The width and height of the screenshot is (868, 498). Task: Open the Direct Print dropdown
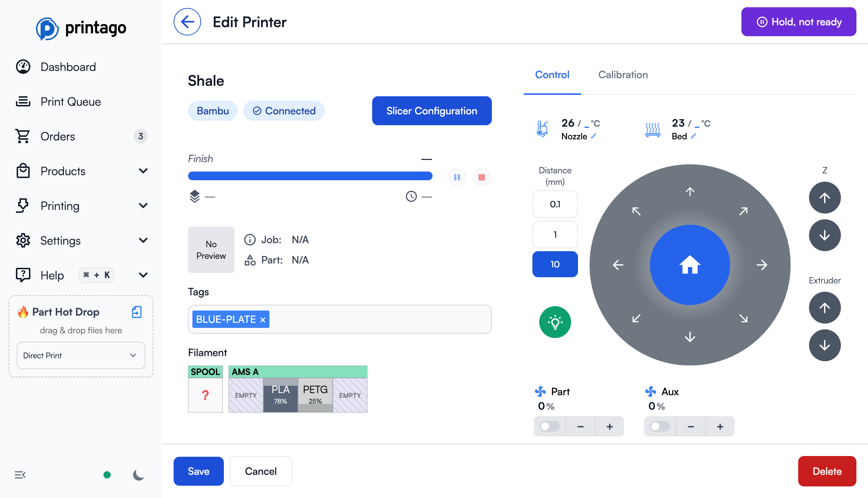(x=81, y=355)
